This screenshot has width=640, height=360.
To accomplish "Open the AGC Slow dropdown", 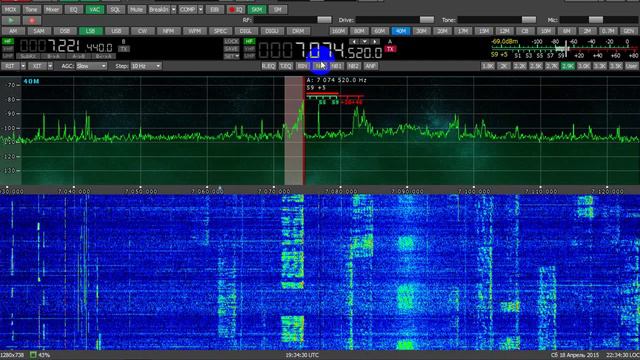I will [91, 66].
